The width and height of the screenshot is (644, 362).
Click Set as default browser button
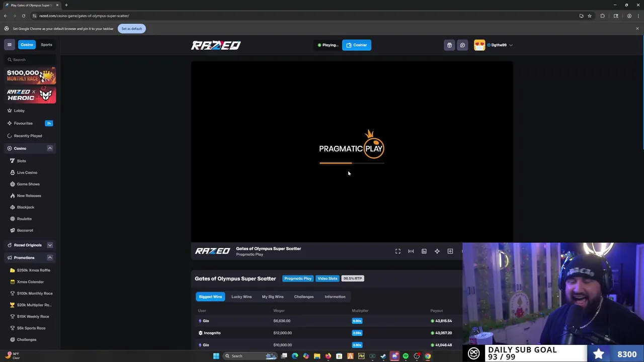tap(131, 29)
